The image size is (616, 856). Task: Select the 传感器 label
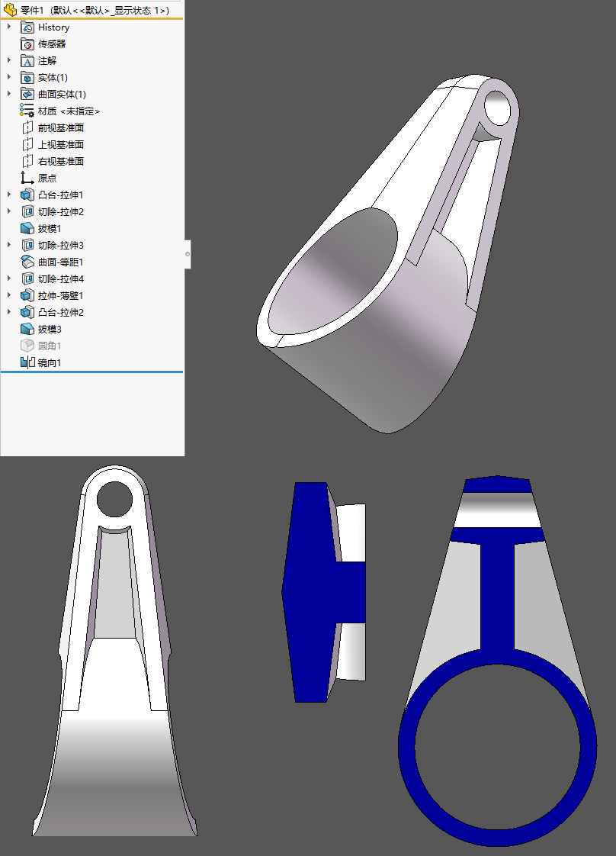click(x=52, y=43)
